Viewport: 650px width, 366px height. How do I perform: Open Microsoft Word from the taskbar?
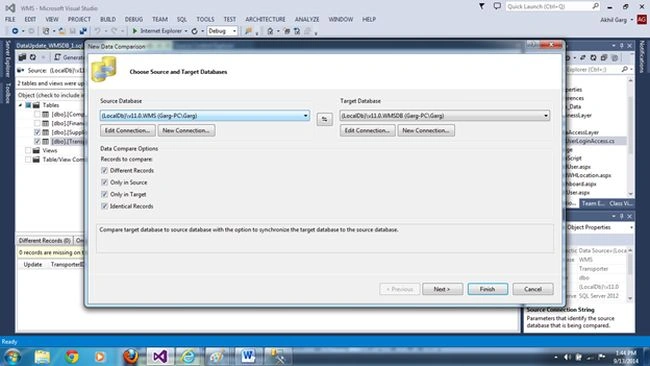pos(248,356)
